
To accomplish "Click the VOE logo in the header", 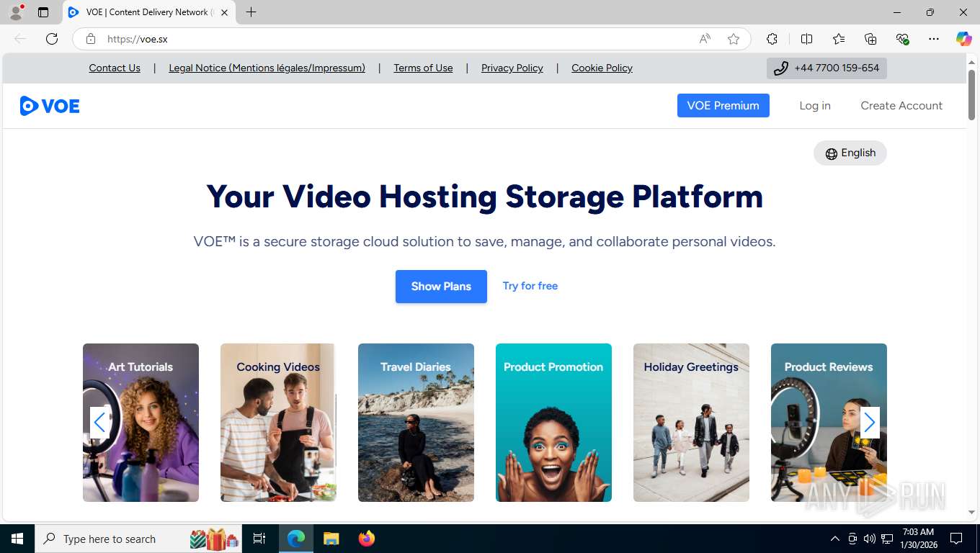I will (50, 106).
